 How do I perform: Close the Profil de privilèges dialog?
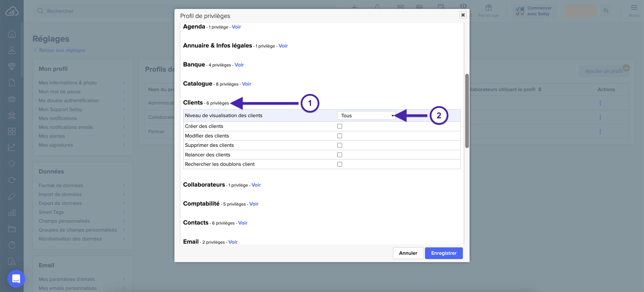coord(463,15)
